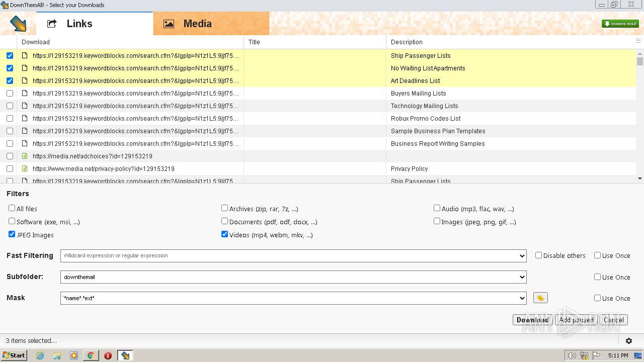Enable the All files filter
Screen dimensions: 644x362
pyautogui.click(x=12, y=208)
